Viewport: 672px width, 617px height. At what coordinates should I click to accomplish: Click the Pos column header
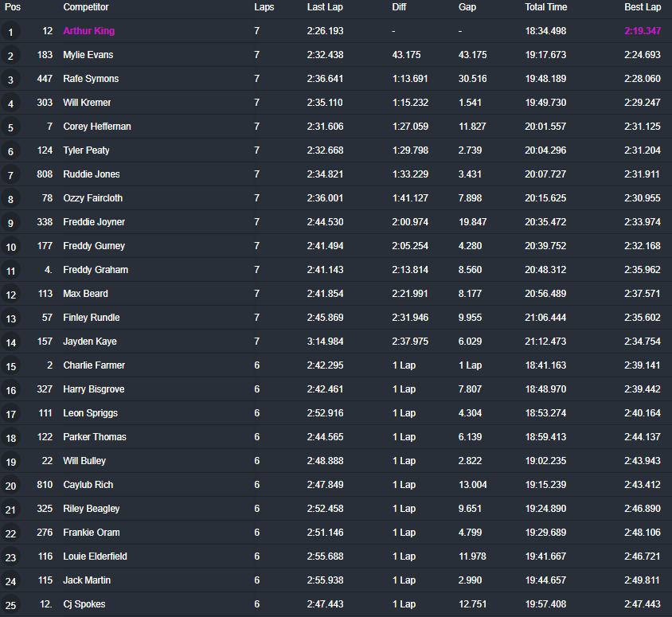coord(13,7)
